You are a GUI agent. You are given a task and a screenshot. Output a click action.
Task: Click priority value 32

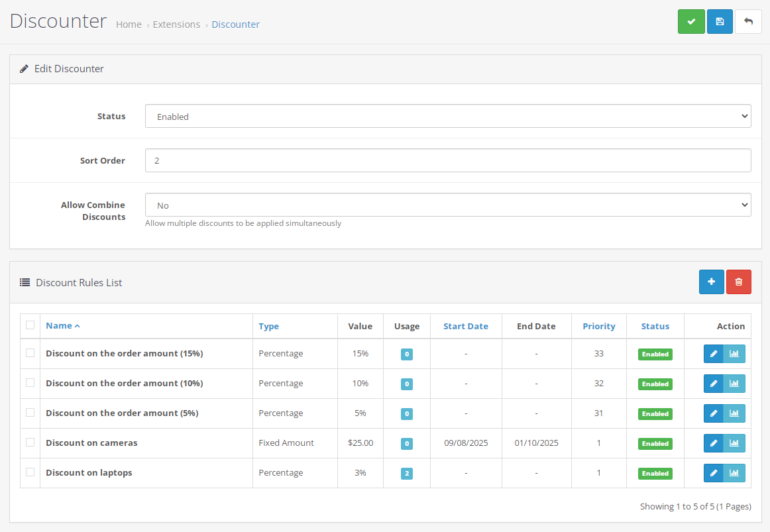[598, 384]
